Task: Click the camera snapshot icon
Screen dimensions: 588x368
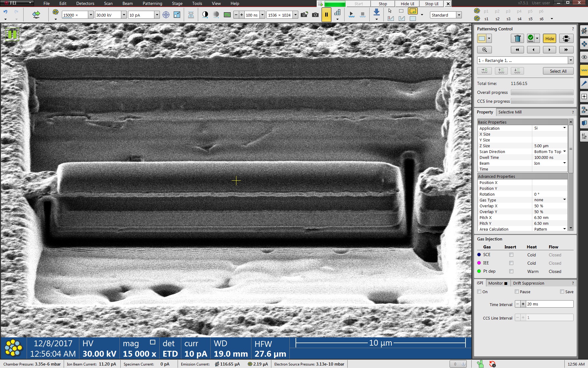Action: coord(315,15)
